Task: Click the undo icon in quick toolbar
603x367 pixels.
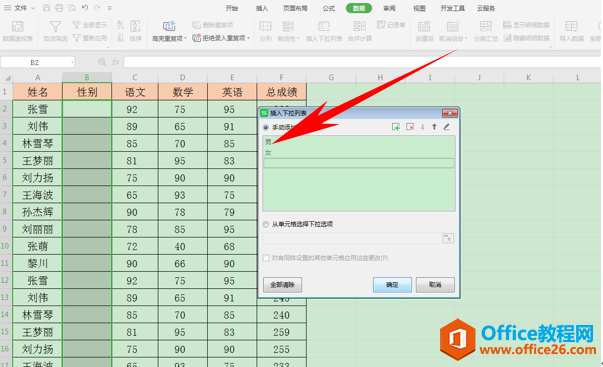Action: (x=85, y=8)
